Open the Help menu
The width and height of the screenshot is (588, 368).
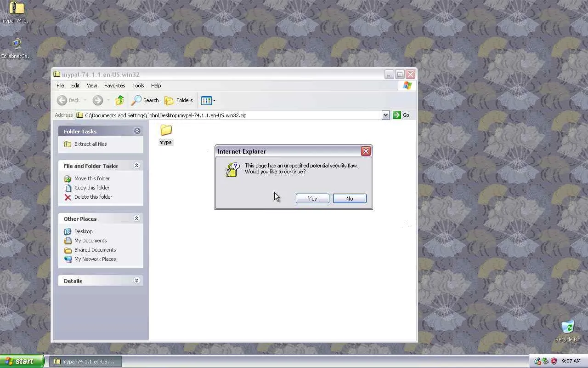[x=156, y=86]
